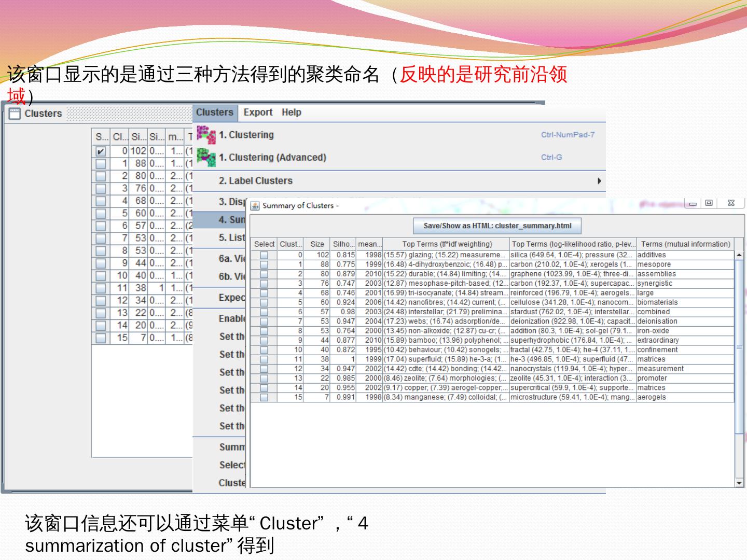The image size is (747, 560).
Task: Click the Clusters window title bar icon
Action: coord(15,114)
